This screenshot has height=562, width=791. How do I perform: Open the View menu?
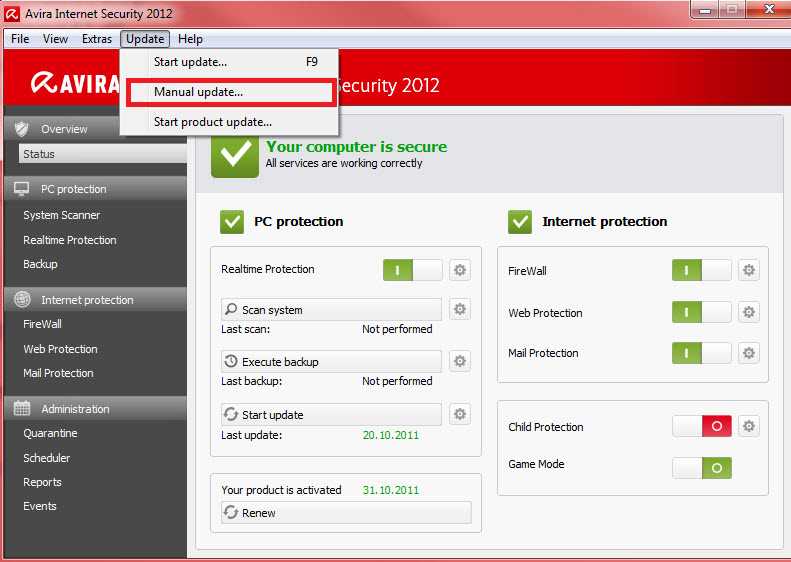click(55, 39)
